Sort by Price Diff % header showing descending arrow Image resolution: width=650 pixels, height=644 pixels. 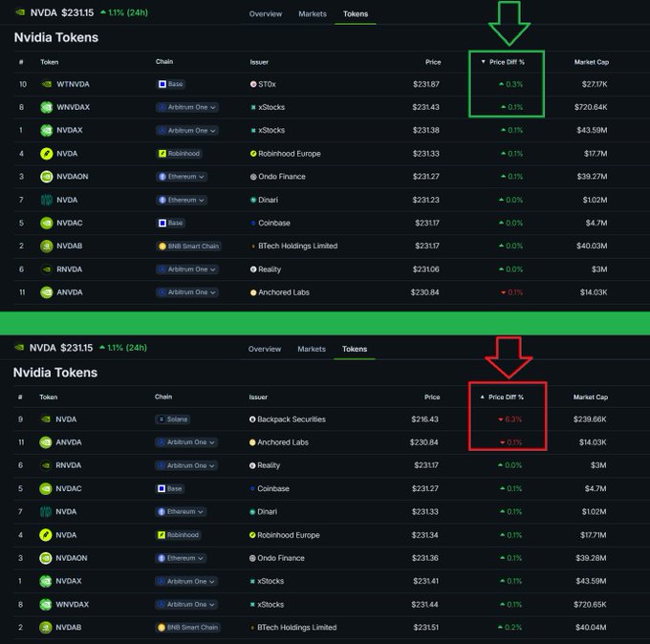[x=503, y=62]
